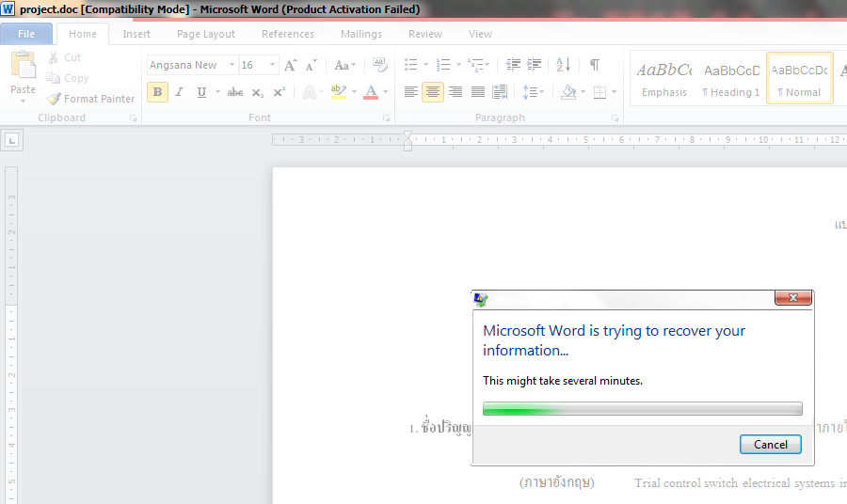Click the Increase Indent icon
The height and width of the screenshot is (504, 847).
(535, 65)
